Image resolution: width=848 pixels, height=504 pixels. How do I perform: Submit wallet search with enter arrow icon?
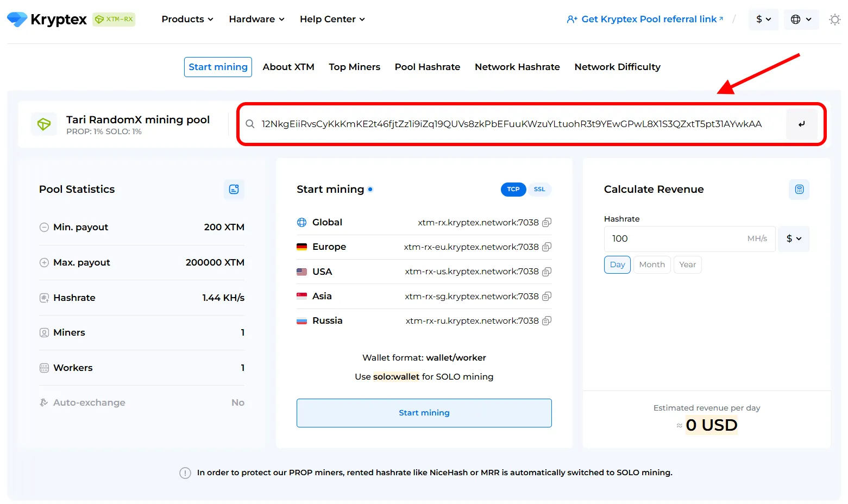(802, 124)
